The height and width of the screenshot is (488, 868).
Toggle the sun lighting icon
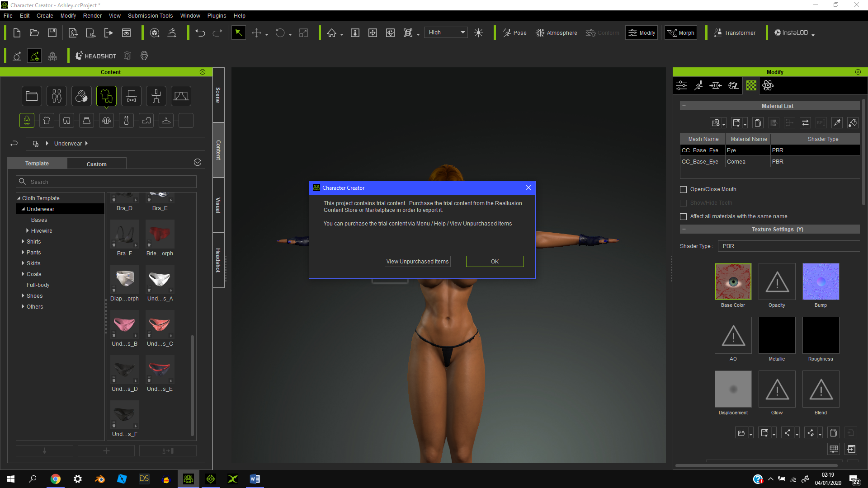479,33
